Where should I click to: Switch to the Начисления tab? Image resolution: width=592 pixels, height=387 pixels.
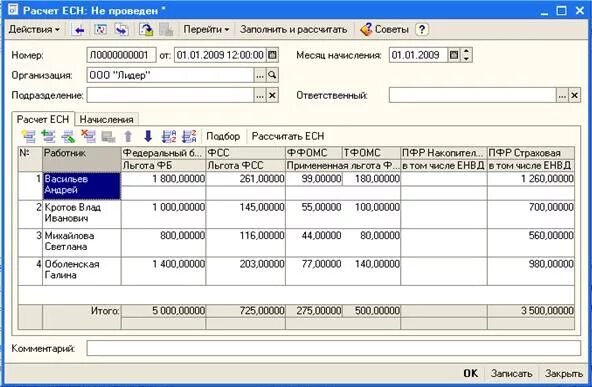point(106,120)
